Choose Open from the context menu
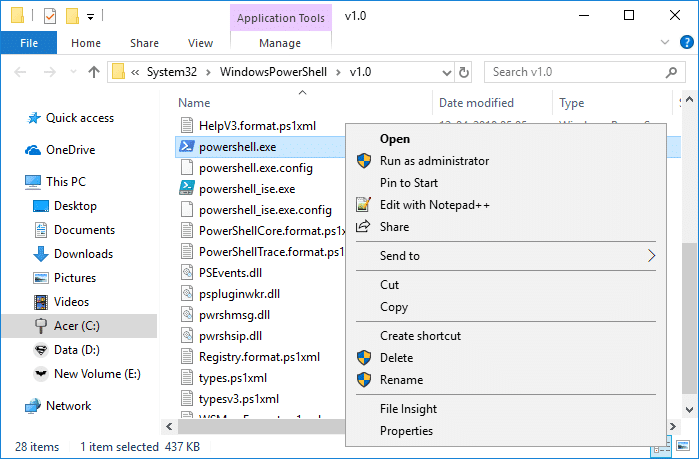This screenshot has width=699, height=459. pyautogui.click(x=506, y=139)
